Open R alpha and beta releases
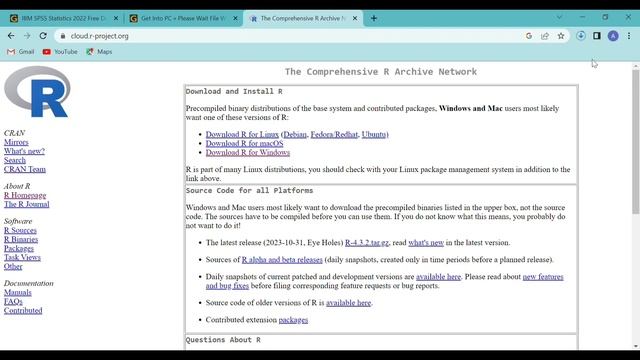 point(282,260)
